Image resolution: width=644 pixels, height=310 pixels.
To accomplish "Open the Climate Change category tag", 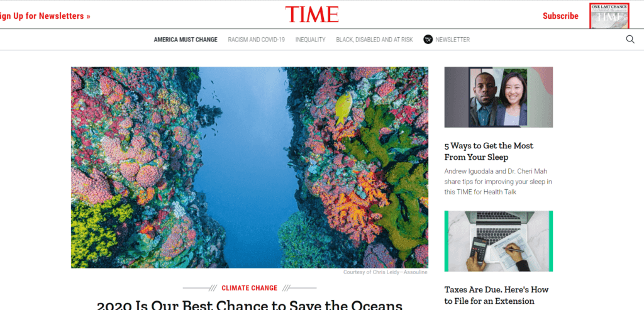I will pos(249,288).
